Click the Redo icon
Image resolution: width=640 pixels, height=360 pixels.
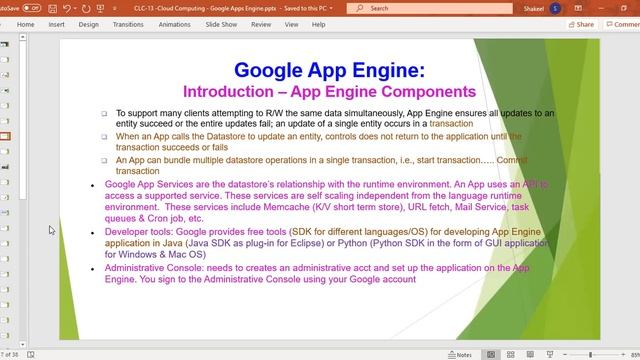[86, 9]
